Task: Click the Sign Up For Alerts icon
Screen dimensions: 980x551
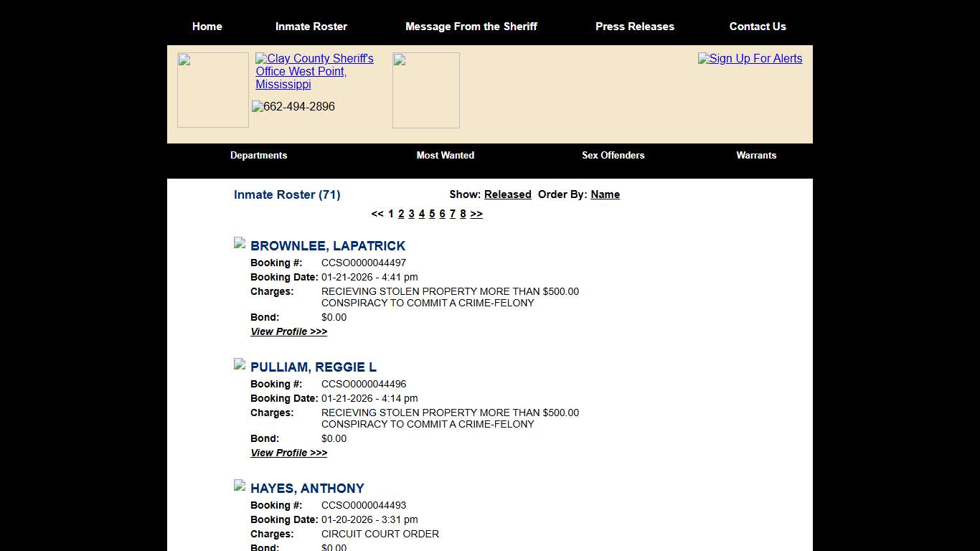Action: (x=750, y=59)
